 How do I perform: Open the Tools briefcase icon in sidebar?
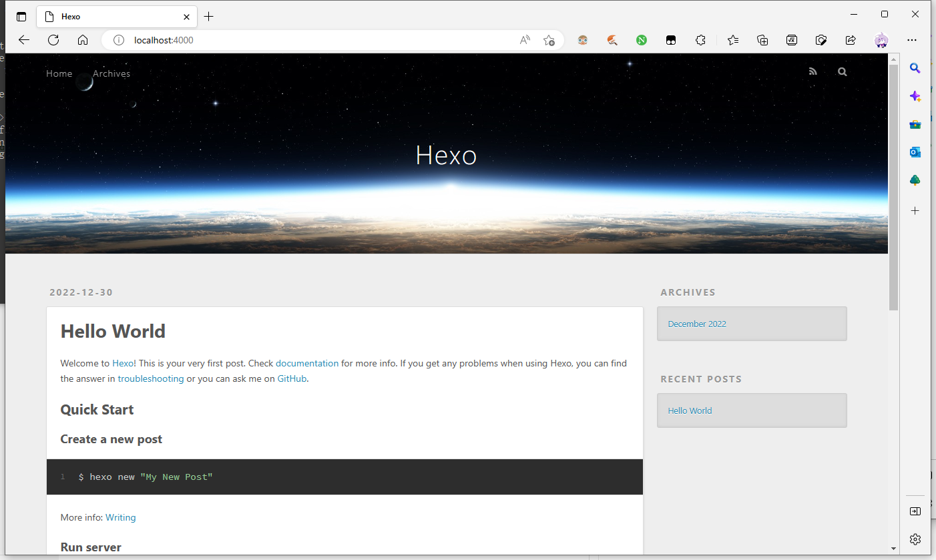[915, 124]
